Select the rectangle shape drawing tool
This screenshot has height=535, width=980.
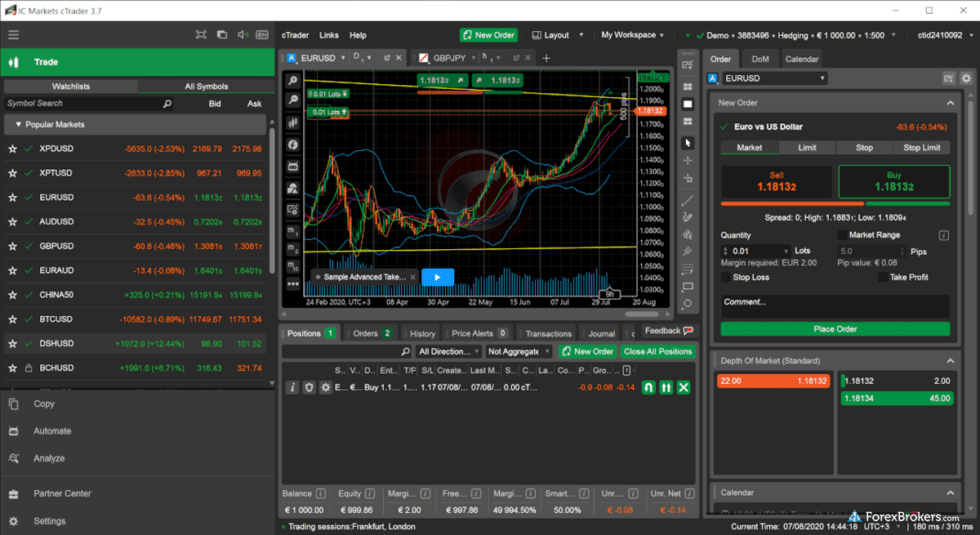[688, 287]
